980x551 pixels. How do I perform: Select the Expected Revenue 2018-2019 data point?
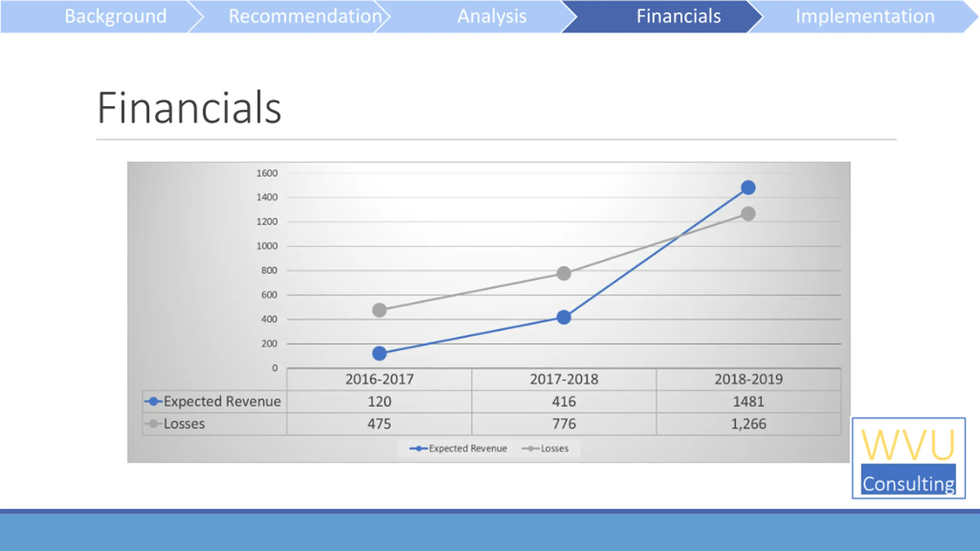coord(748,187)
